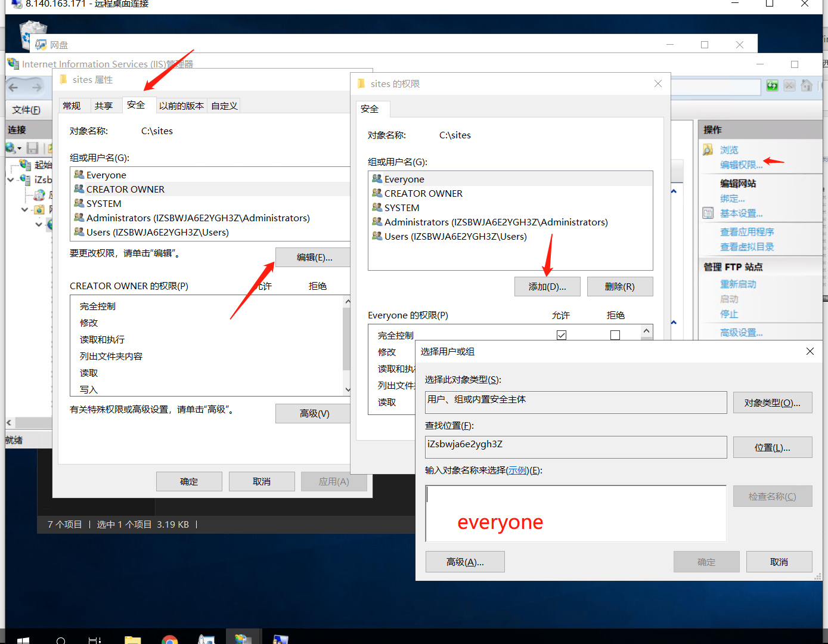Click the IIS Manager back navigation arrow
The image size is (828, 644).
point(14,88)
